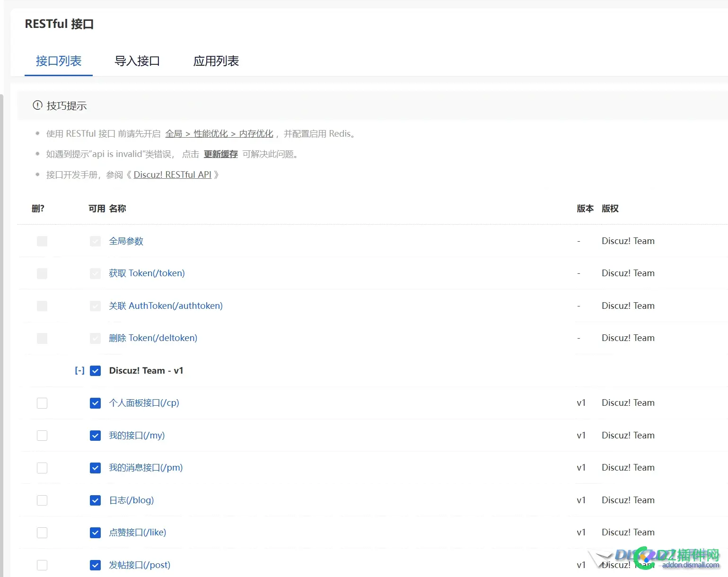
Task: Open 全局 > 性能优化 > 内存优化 settings link
Action: click(219, 133)
